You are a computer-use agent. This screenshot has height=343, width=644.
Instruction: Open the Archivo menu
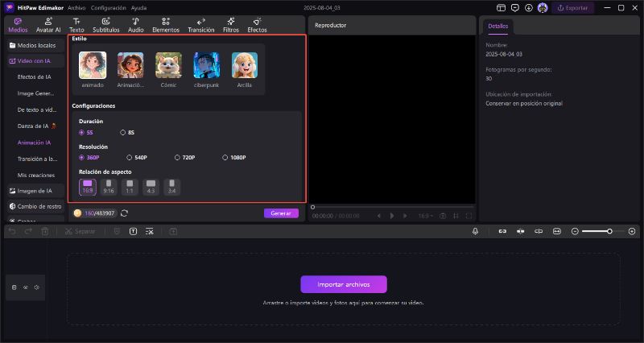[x=76, y=8]
